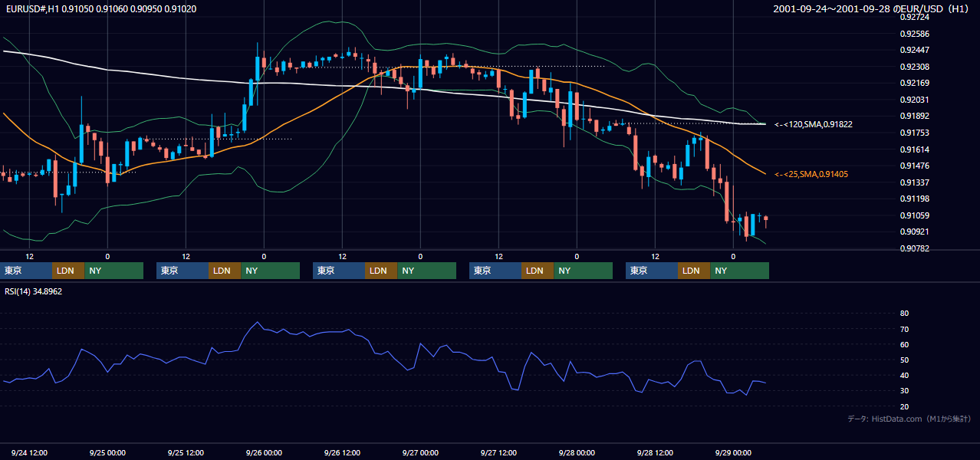
Task: Click the HistData.com data source credit
Action: point(909,419)
